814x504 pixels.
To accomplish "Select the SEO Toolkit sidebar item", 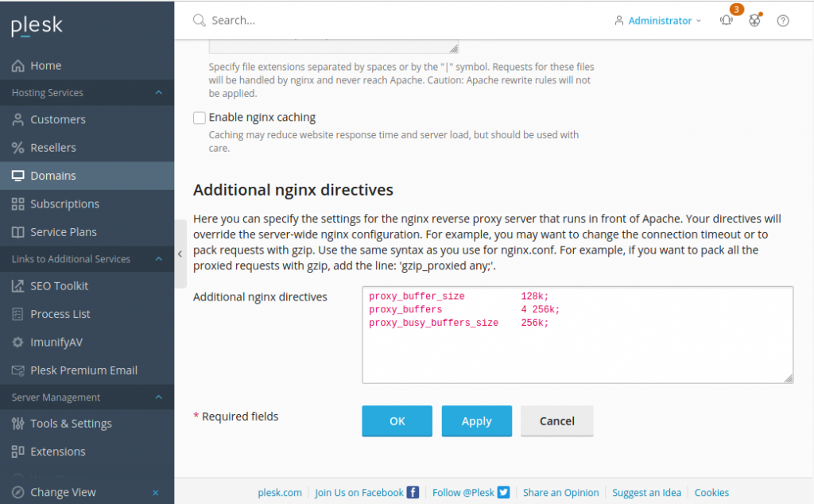I will tap(60, 285).
